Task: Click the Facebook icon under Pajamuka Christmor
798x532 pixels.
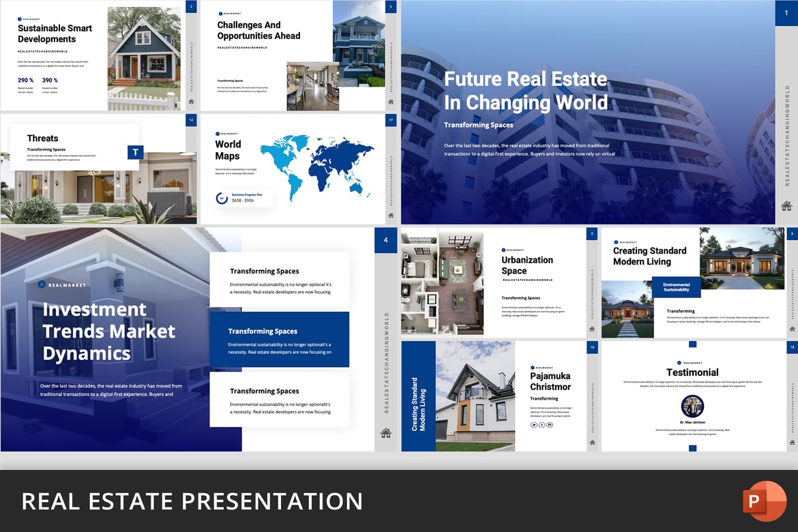Action: tap(542, 425)
